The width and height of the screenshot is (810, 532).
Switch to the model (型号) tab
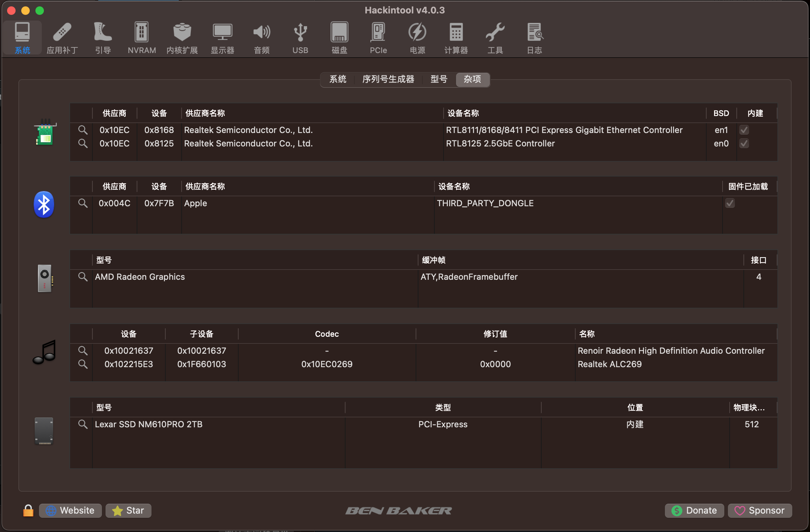439,79
